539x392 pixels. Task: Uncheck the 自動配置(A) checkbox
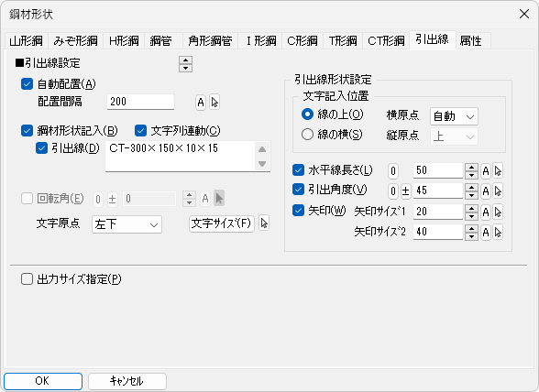coord(27,84)
